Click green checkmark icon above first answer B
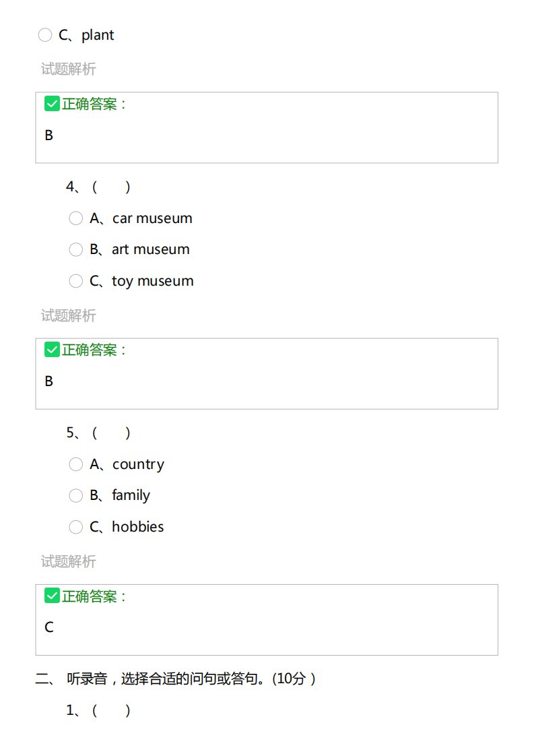The image size is (534, 756). pos(52,104)
